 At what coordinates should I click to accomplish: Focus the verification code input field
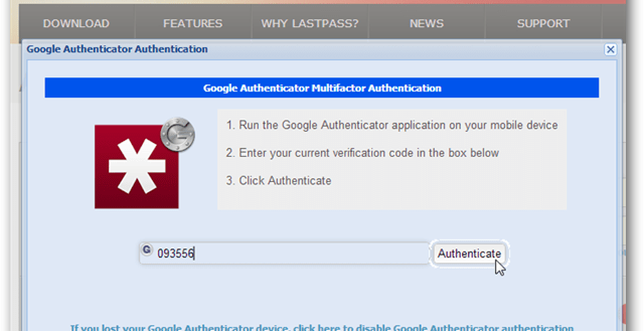click(284, 253)
